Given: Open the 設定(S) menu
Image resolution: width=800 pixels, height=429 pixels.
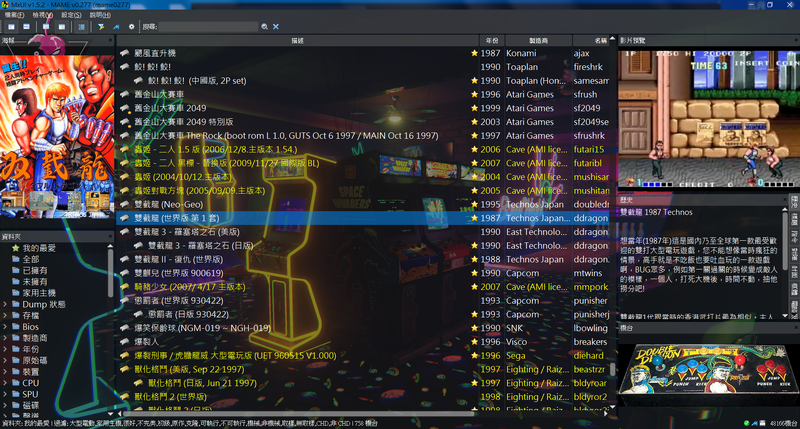Looking at the screenshot, I should point(71,15).
